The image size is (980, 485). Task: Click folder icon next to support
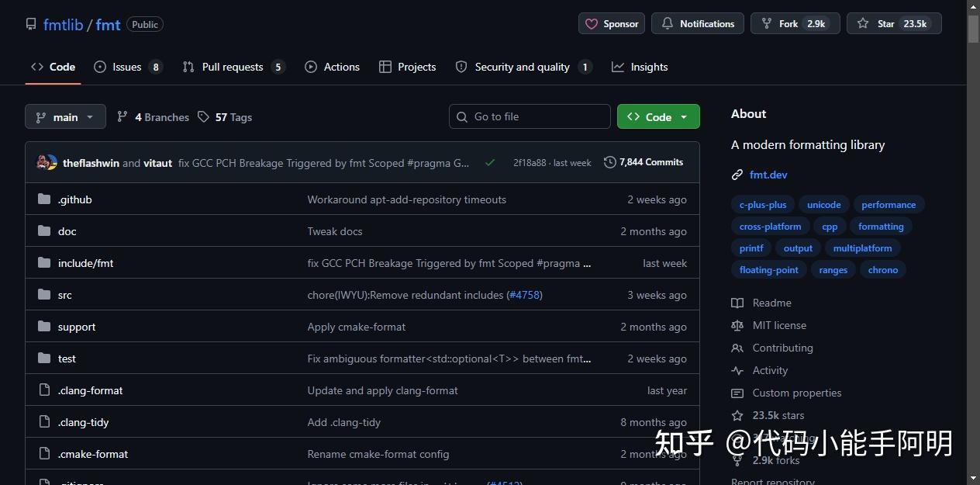pos(44,327)
